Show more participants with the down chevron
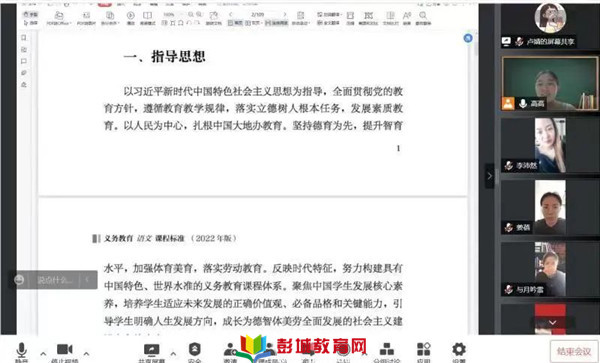Image resolution: width=600 pixels, height=363 pixels. (x=553, y=323)
